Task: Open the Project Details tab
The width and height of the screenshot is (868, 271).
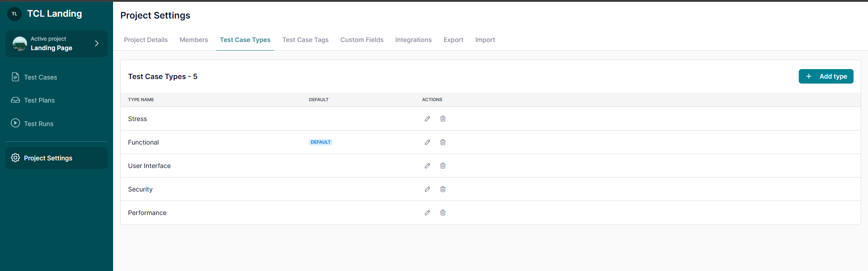Action: coord(146,40)
